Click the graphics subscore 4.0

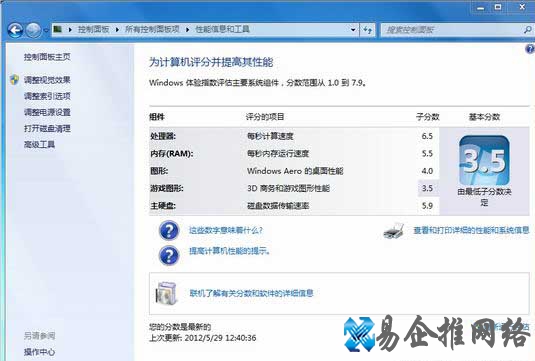(427, 171)
